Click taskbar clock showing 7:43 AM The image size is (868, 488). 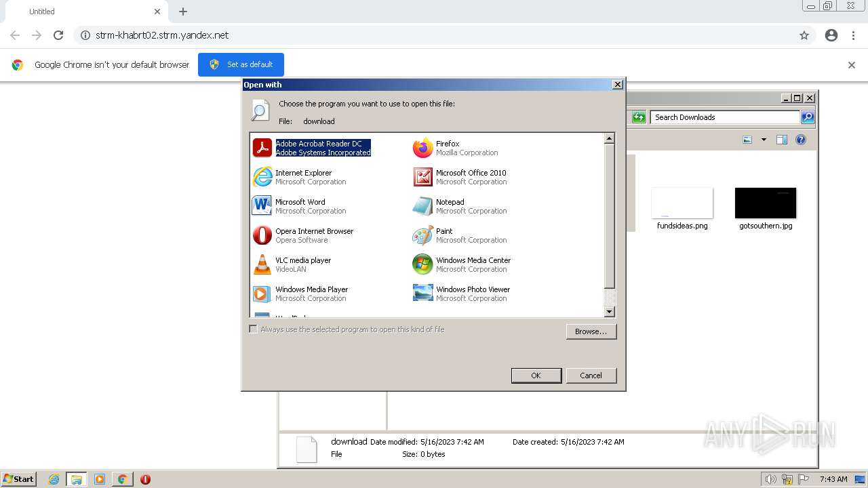pos(833,479)
